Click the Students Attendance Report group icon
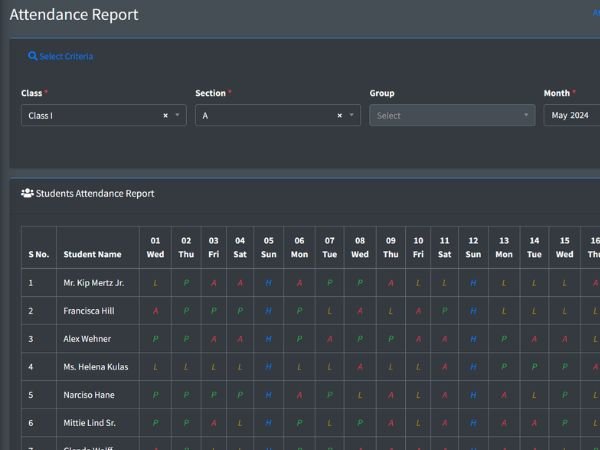This screenshot has width=600, height=450. (27, 193)
